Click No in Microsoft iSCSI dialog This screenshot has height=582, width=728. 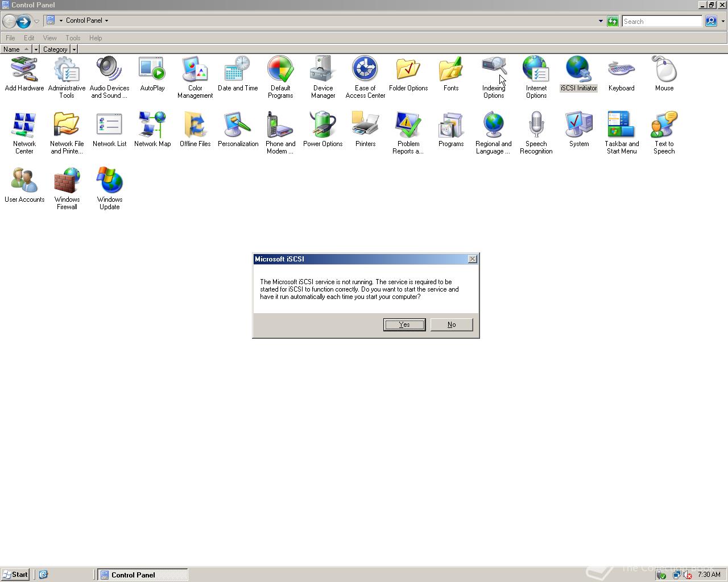coord(452,325)
